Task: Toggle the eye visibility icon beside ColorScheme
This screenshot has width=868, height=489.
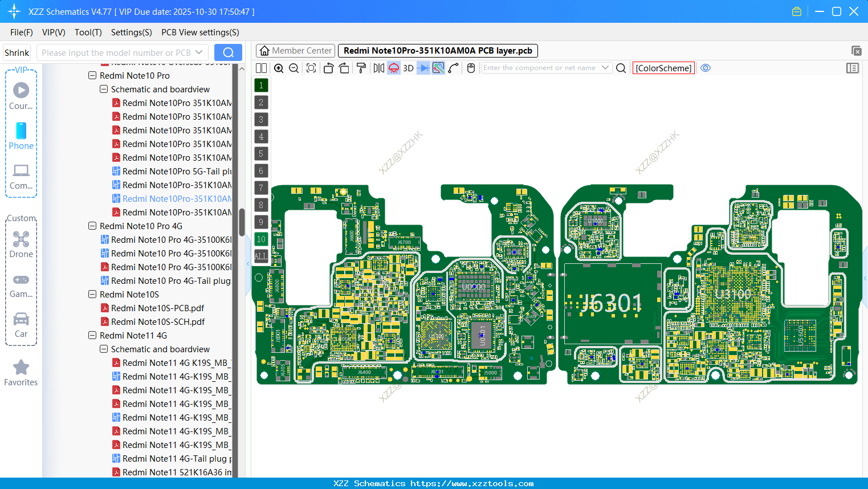Action: (x=706, y=68)
